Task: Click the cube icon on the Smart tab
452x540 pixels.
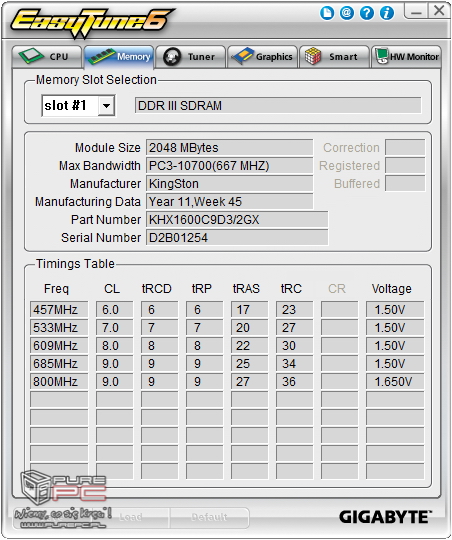Action: pos(313,56)
